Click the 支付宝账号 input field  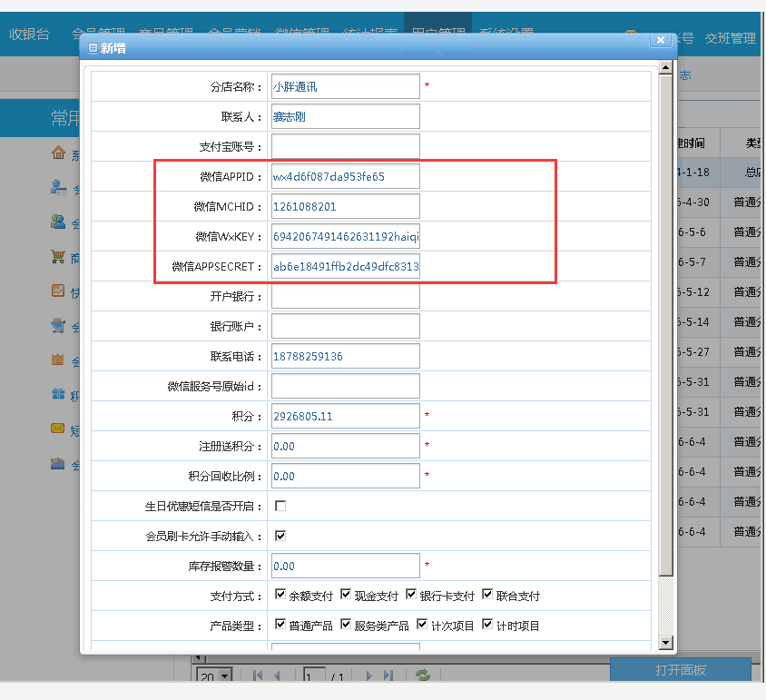[x=345, y=146]
